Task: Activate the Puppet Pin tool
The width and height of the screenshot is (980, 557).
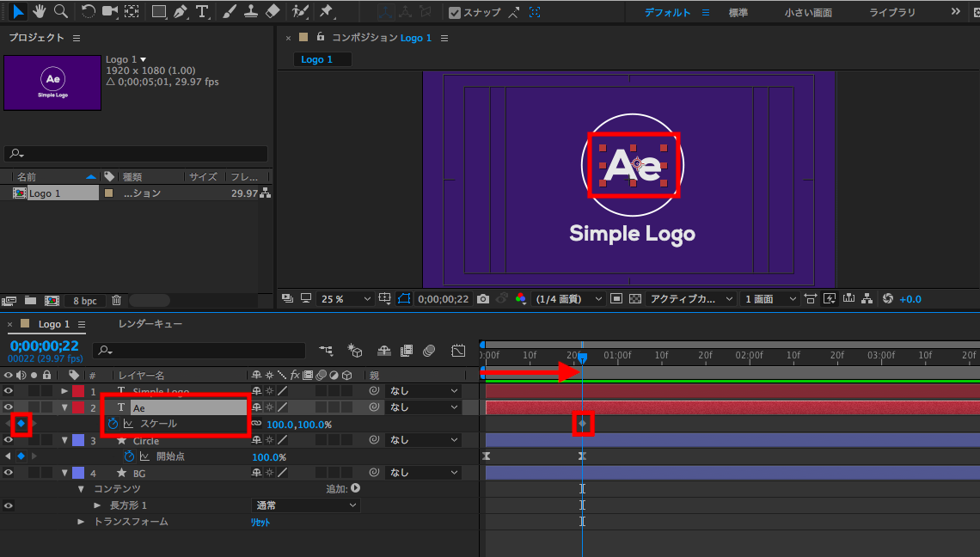Action: click(326, 12)
